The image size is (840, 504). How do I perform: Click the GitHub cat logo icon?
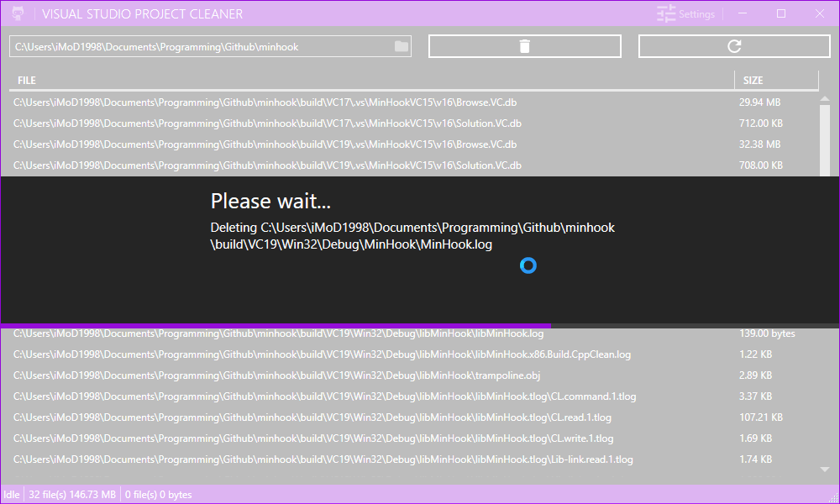pos(18,14)
